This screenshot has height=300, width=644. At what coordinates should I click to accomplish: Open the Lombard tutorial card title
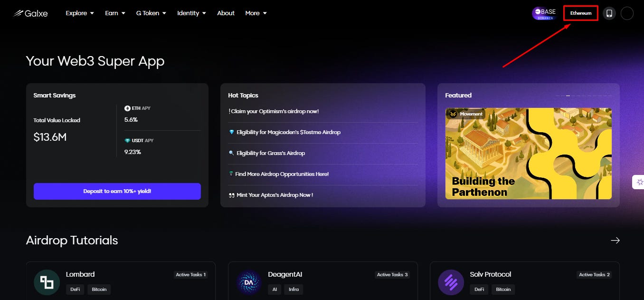(x=80, y=274)
